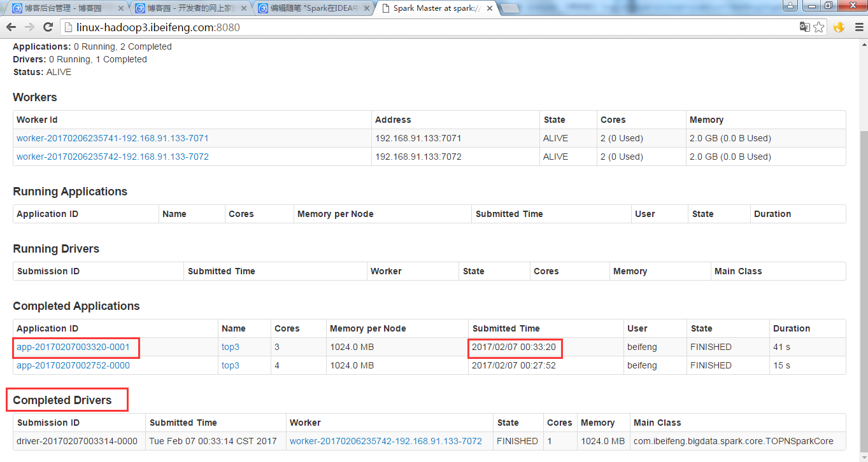Select the address 192.168.91.133:7072
This screenshot has width=868, height=462.
click(418, 157)
